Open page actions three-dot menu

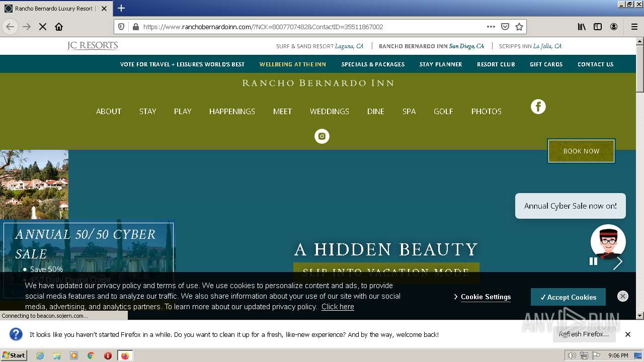(491, 27)
